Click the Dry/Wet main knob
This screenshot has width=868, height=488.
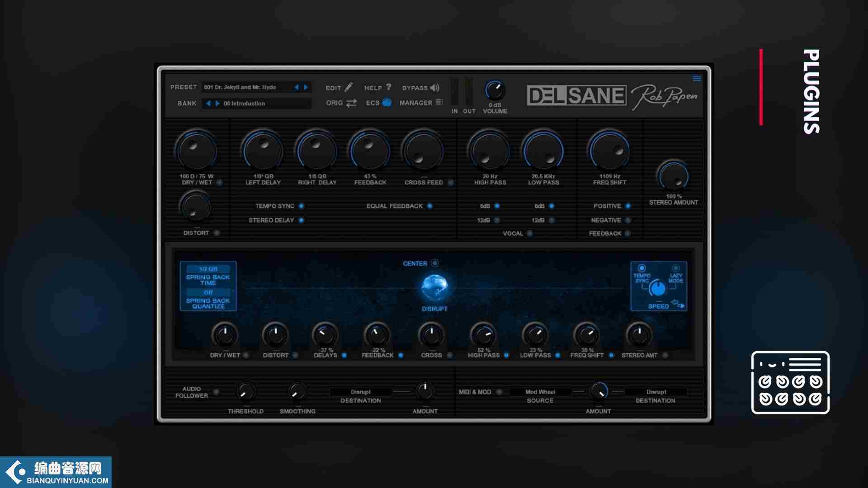coord(197,151)
